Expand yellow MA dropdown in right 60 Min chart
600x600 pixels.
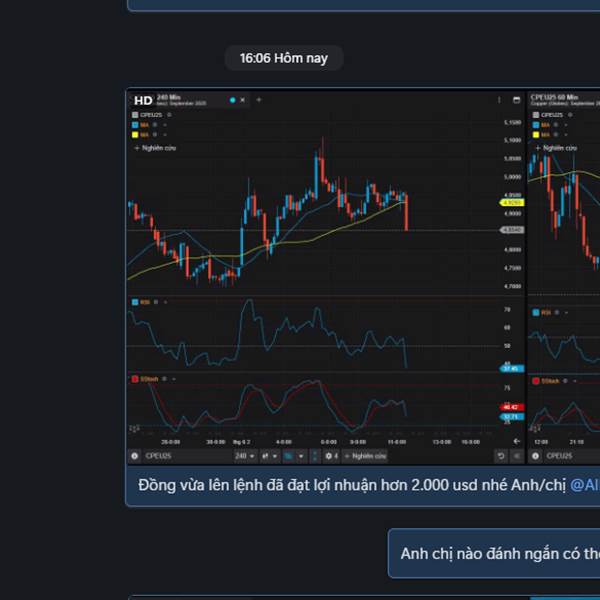tap(566, 135)
